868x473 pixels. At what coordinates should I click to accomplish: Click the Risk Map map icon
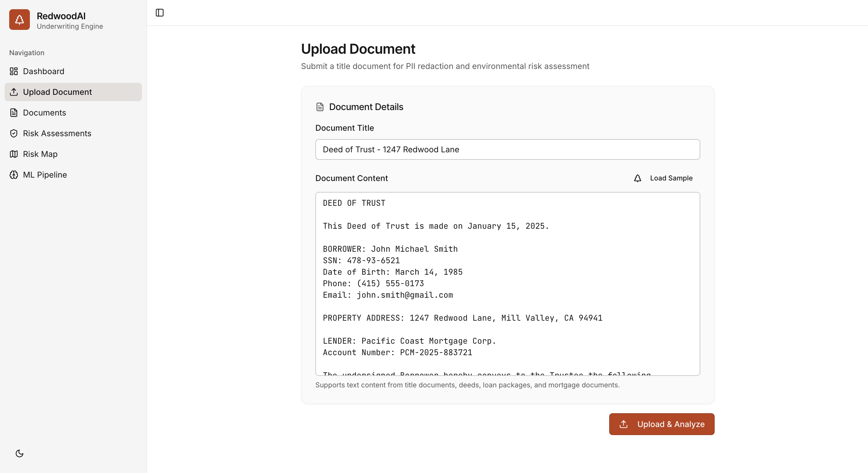pyautogui.click(x=14, y=154)
